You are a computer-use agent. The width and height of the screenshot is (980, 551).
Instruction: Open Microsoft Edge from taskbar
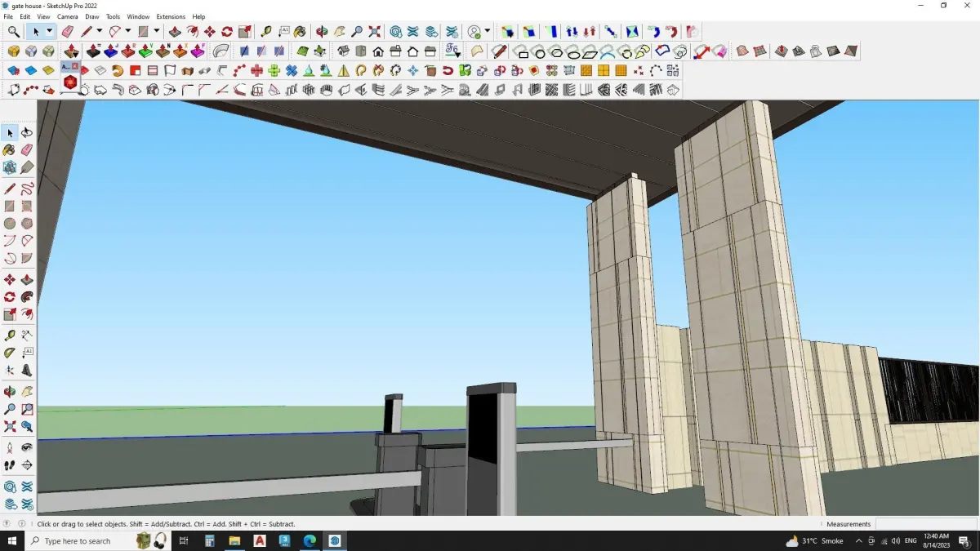310,540
